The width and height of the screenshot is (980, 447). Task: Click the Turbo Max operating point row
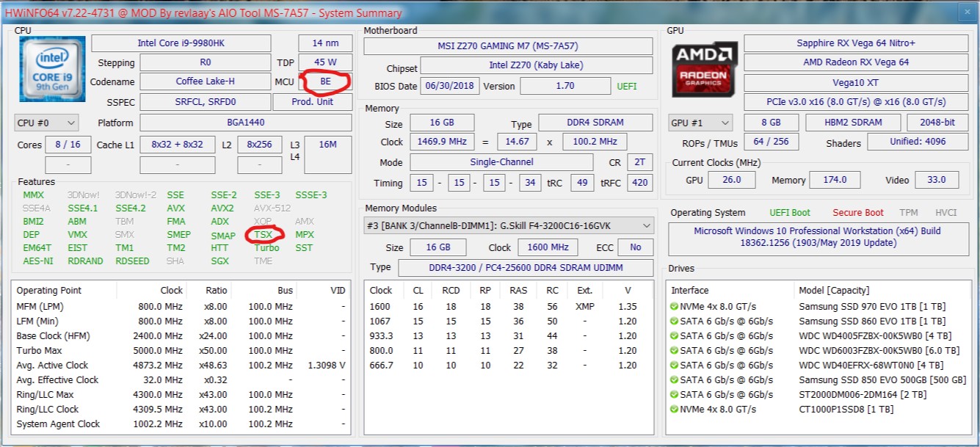coord(181,350)
